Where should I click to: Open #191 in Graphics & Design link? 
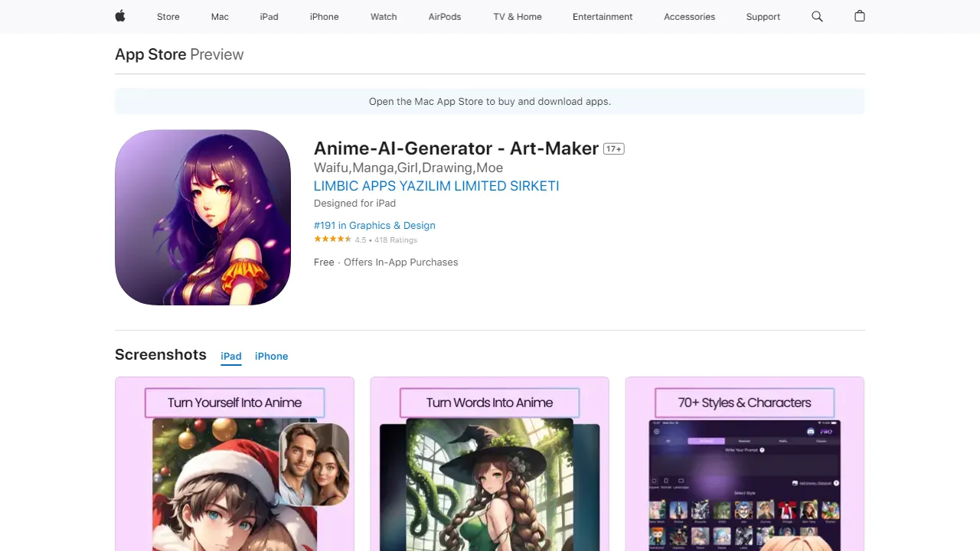click(x=374, y=225)
